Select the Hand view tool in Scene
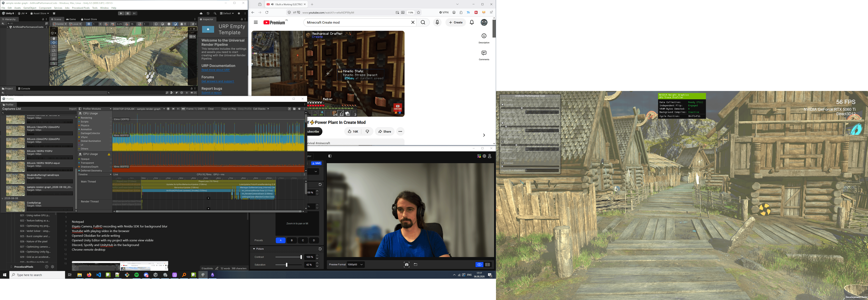 click(54, 38)
